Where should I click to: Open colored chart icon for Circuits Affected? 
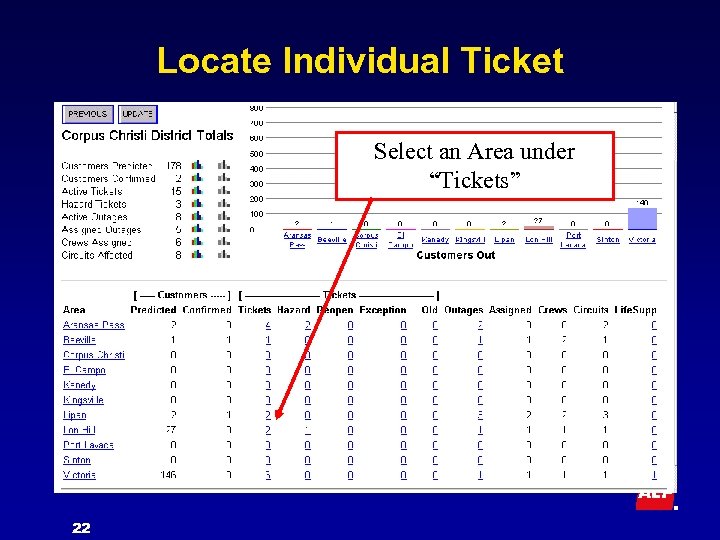tap(197, 254)
